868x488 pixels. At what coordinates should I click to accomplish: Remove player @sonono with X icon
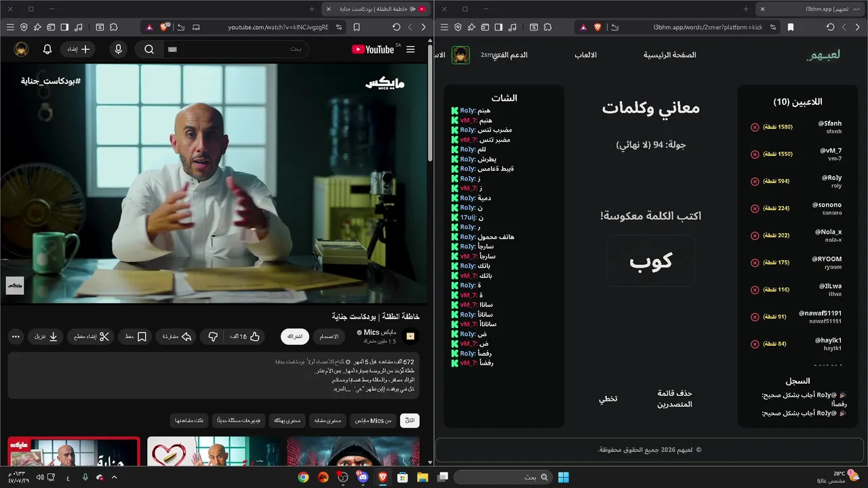click(x=755, y=208)
